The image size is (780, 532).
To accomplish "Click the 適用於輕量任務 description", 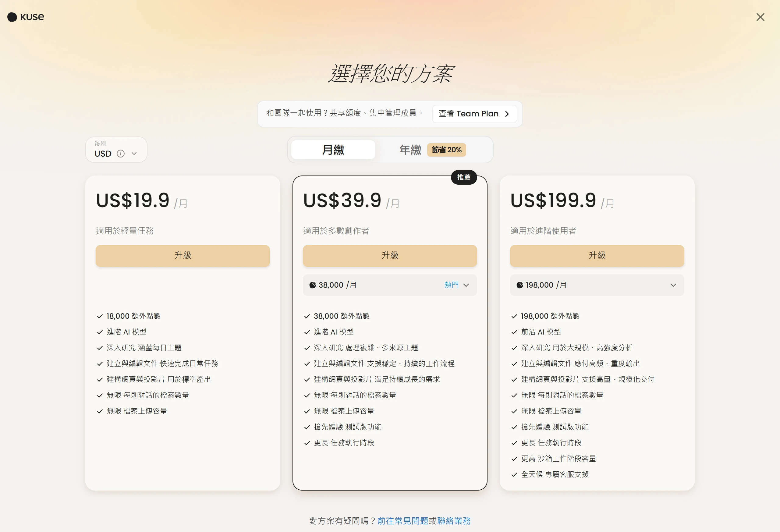I will [x=125, y=231].
